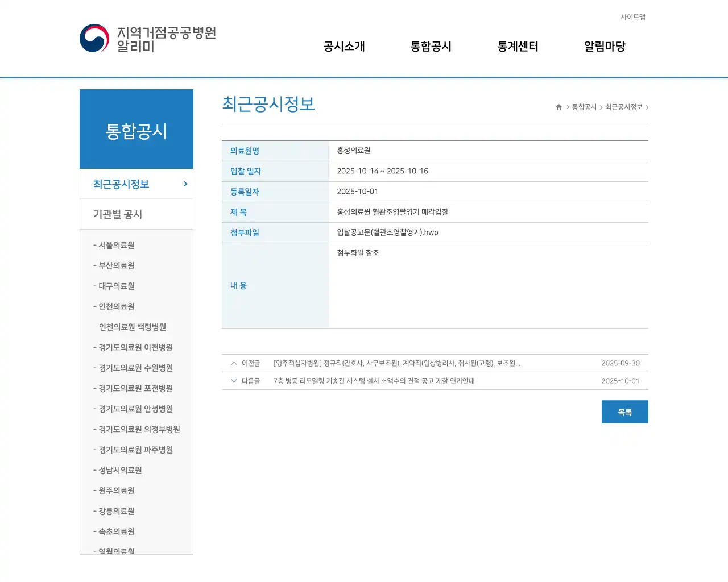Expand the 이전글 row using its up chevron
728x582 pixels.
(x=234, y=363)
